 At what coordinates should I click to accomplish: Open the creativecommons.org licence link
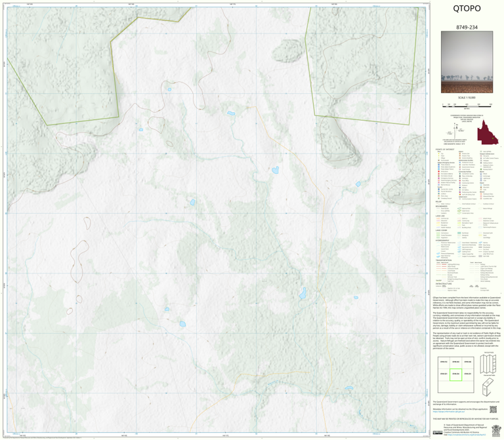click(467, 435)
